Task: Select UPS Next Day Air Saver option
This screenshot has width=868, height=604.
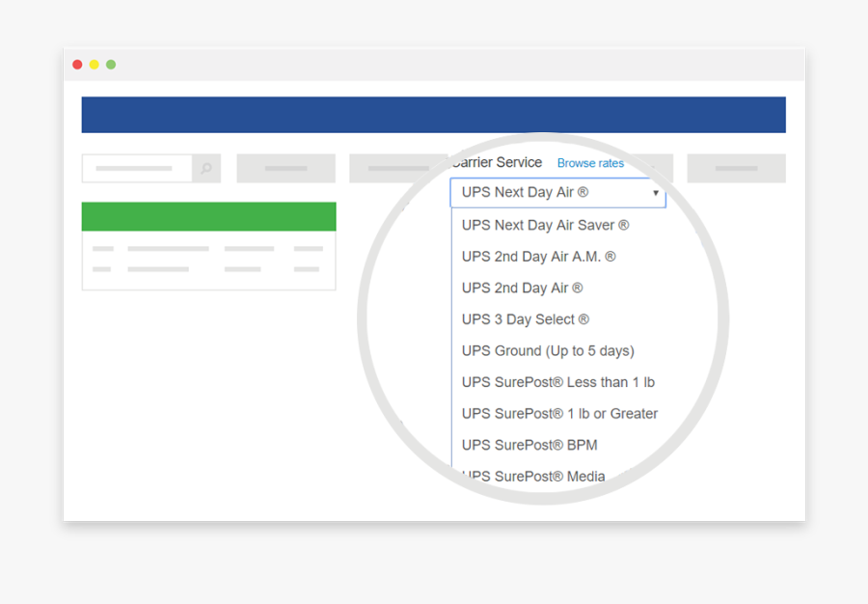Action: pos(545,226)
